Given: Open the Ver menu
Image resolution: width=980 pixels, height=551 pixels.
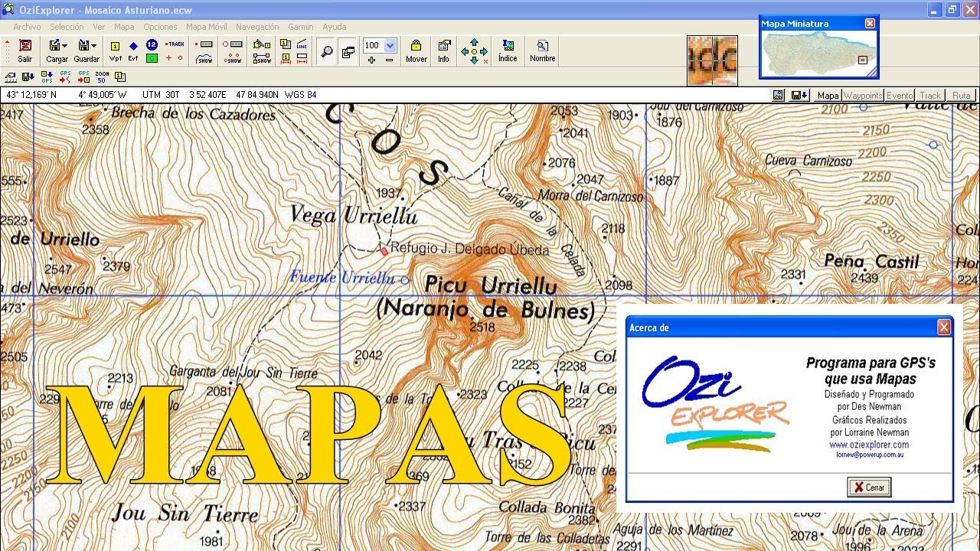Looking at the screenshot, I should (x=99, y=27).
